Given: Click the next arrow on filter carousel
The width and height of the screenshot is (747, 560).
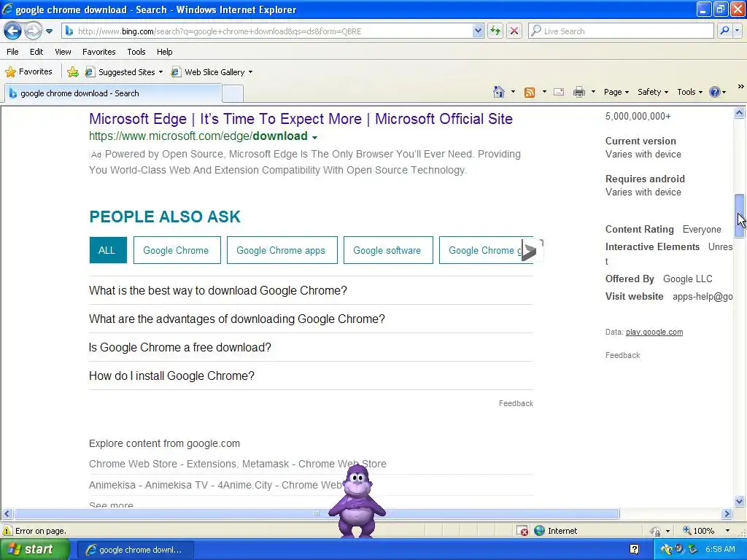Looking at the screenshot, I should pos(531,251).
